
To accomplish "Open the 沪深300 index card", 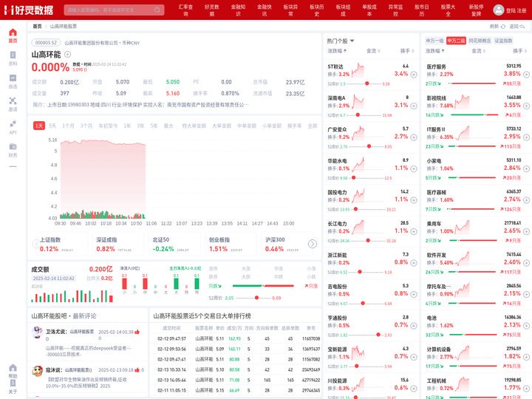I will (x=287, y=245).
